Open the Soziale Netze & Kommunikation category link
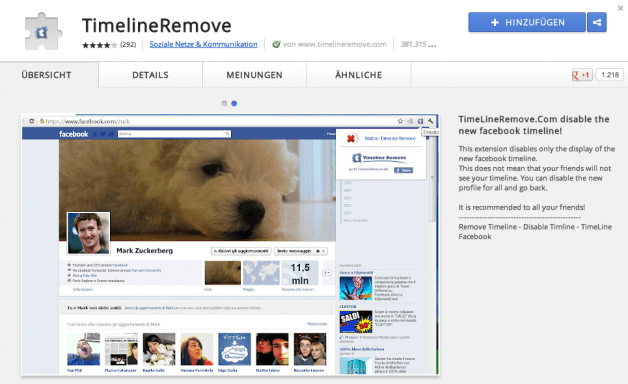This screenshot has height=384, width=628. tap(203, 44)
